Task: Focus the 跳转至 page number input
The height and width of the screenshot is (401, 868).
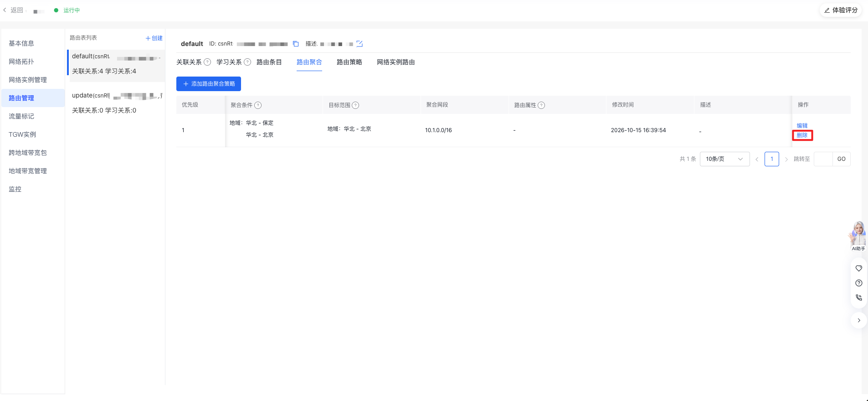Action: click(823, 159)
